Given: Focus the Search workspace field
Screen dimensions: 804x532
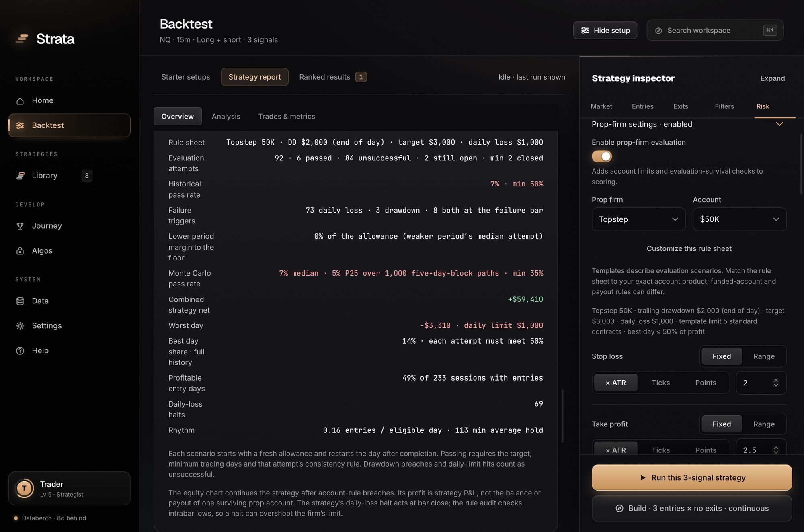Looking at the screenshot, I should point(715,30).
